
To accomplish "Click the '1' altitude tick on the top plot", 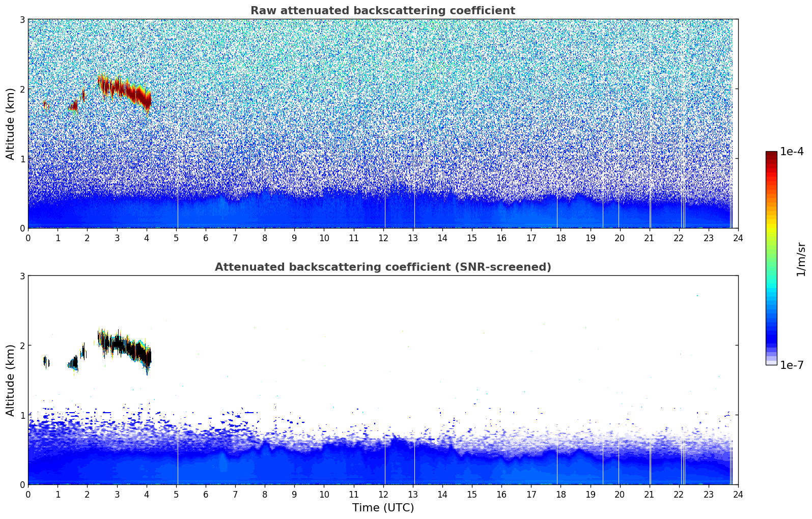I will (x=22, y=159).
